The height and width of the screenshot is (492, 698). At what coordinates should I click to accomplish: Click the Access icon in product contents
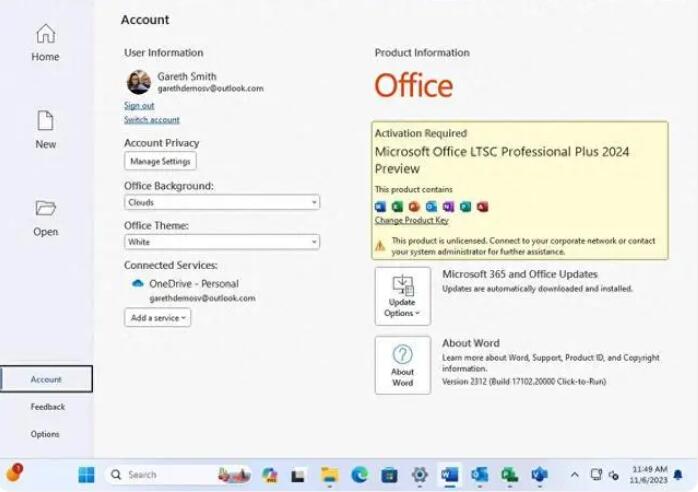click(x=483, y=207)
